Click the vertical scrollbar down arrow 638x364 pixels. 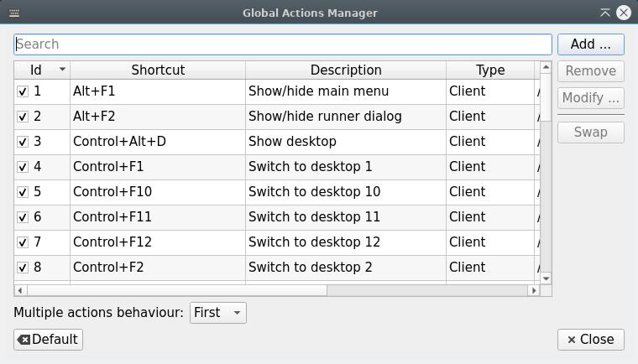click(546, 278)
